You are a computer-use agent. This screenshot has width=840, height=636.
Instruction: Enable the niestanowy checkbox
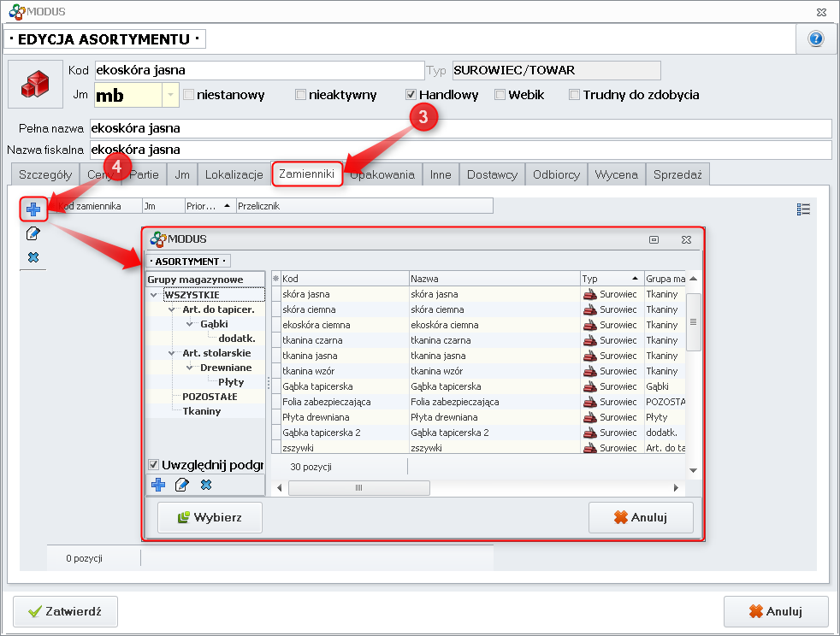tap(189, 95)
